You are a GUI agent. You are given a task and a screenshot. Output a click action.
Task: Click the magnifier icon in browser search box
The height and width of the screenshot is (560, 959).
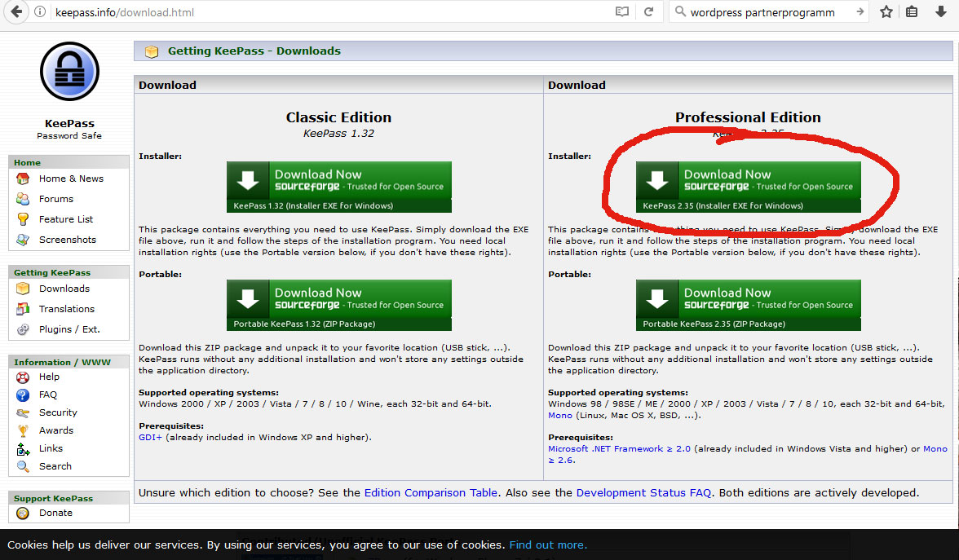[680, 11]
